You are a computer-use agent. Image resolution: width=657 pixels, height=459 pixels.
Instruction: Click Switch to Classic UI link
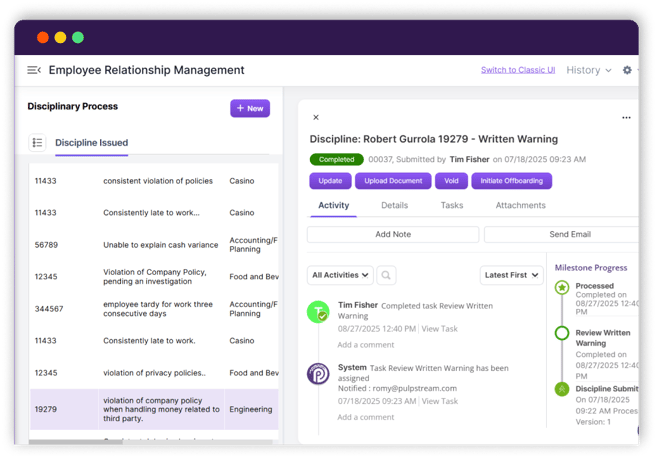[x=517, y=70]
